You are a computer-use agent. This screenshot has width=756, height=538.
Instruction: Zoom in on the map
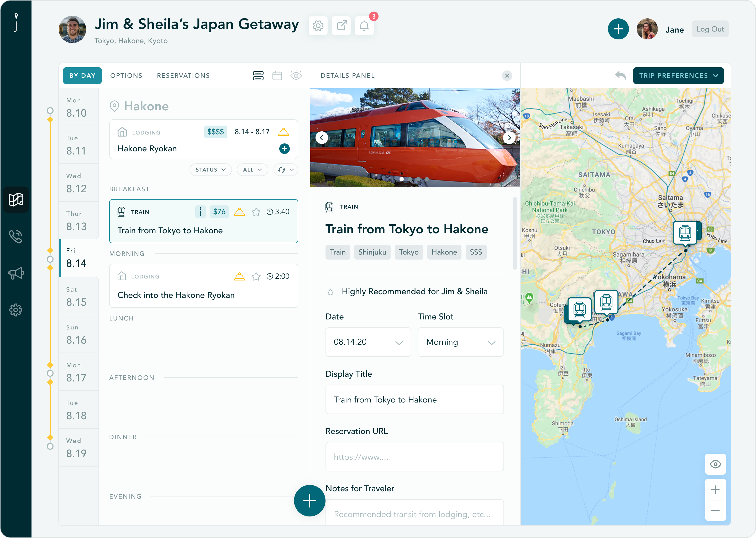[x=715, y=490]
